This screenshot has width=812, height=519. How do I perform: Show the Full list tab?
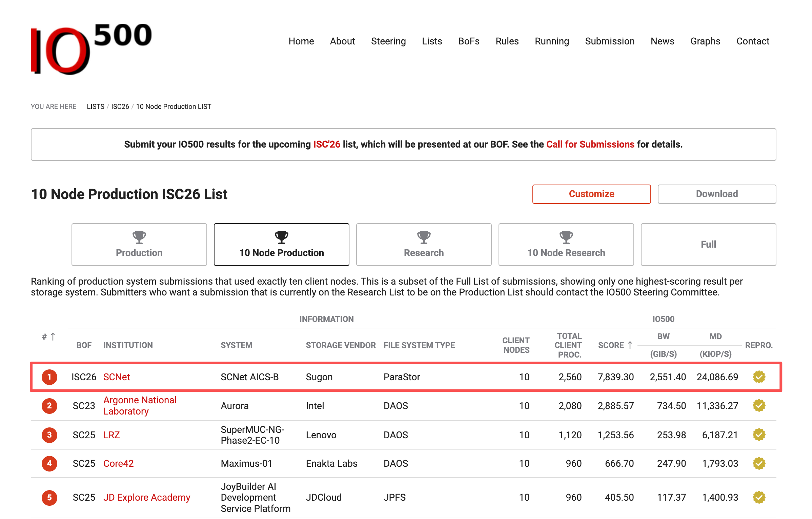708,244
